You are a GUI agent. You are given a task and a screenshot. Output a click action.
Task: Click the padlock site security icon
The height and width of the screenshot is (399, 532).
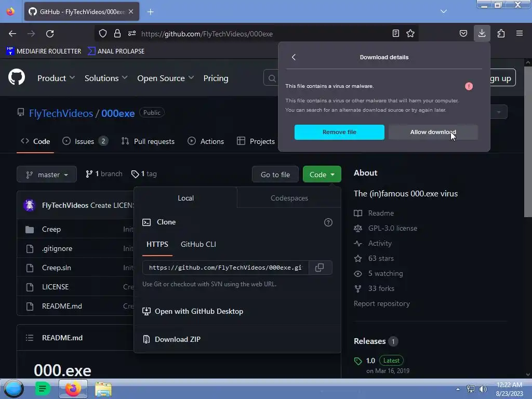click(117, 33)
